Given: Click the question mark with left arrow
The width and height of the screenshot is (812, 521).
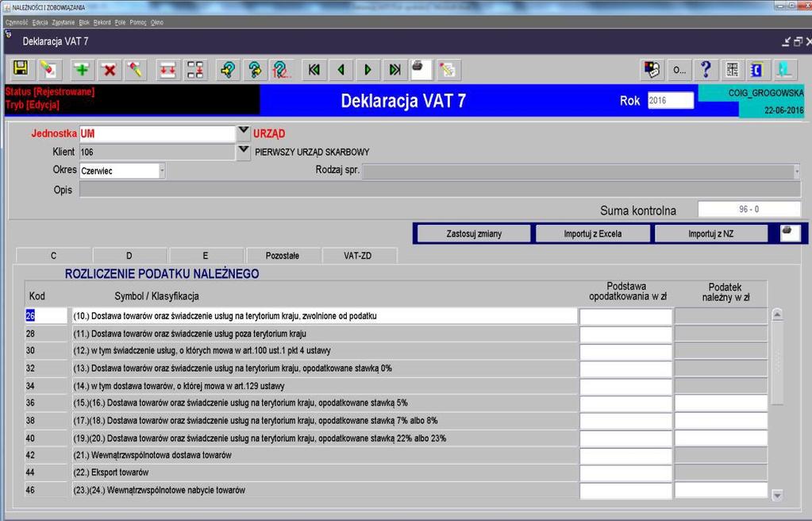Looking at the screenshot, I should pyautogui.click(x=227, y=69).
